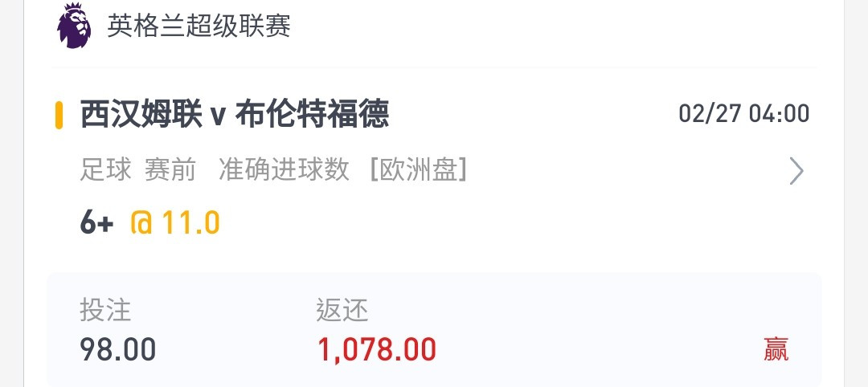The height and width of the screenshot is (387, 868).
Task: Tap the gray stake and return panel
Action: (434, 330)
